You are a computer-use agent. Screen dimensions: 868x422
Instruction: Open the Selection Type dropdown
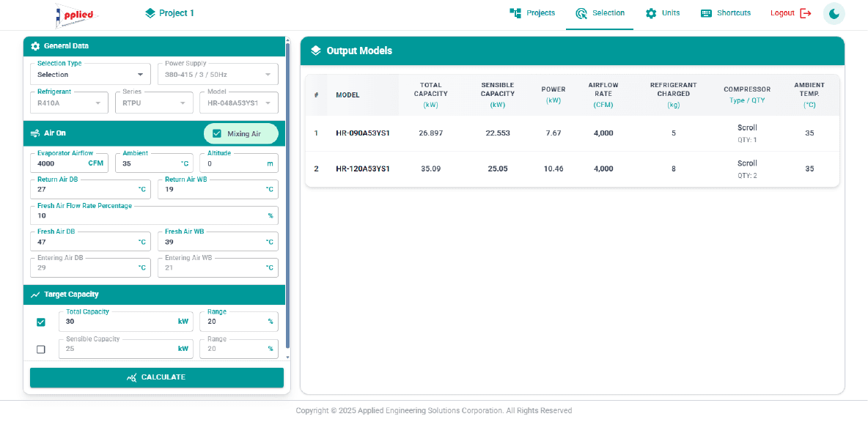pyautogui.click(x=90, y=74)
